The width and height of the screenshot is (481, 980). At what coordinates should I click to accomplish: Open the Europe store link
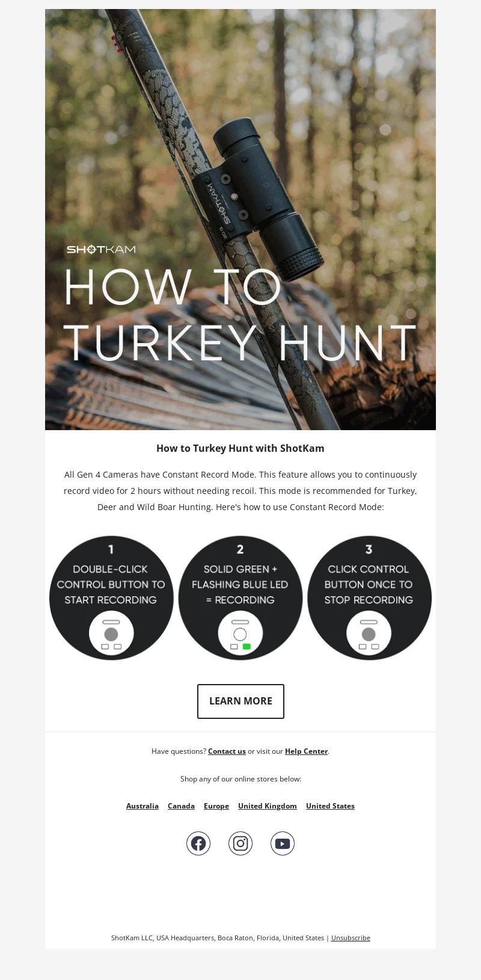pyautogui.click(x=216, y=806)
